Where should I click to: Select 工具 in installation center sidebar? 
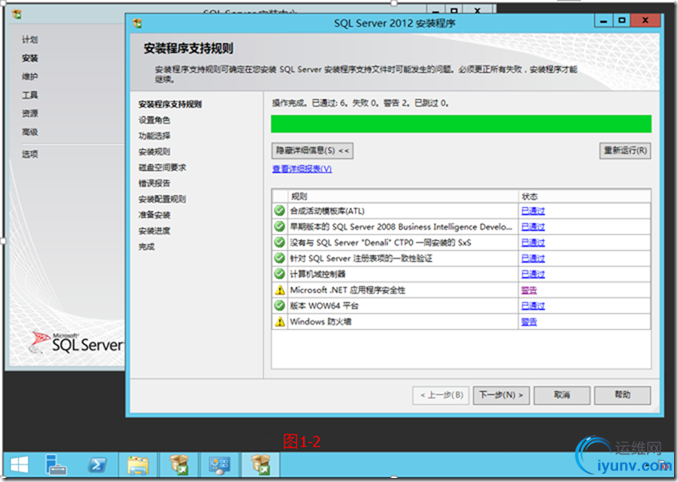[x=30, y=95]
